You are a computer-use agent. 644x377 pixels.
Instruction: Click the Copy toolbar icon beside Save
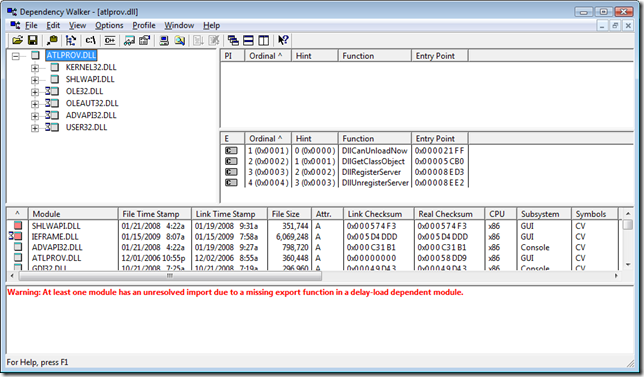pos(52,40)
